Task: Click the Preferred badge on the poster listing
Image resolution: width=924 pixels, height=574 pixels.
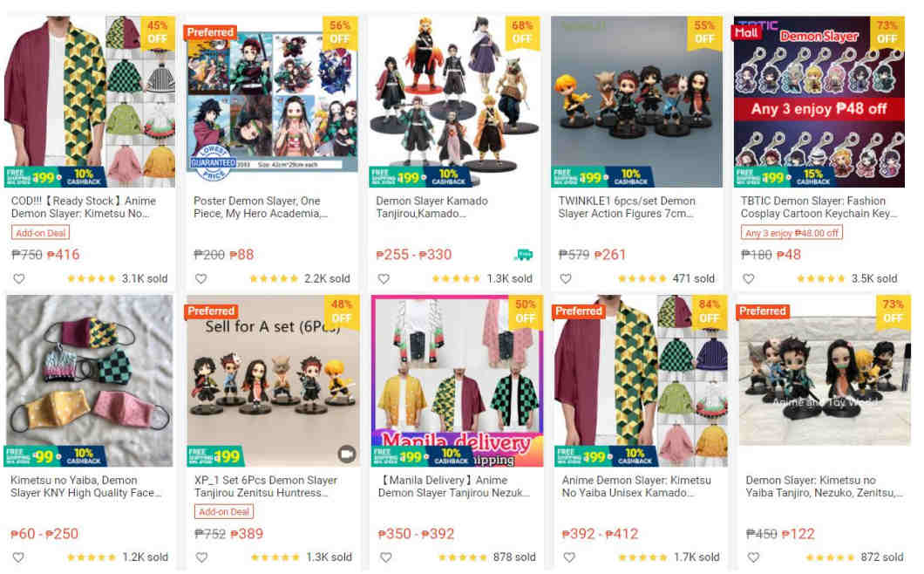Action: tap(210, 32)
